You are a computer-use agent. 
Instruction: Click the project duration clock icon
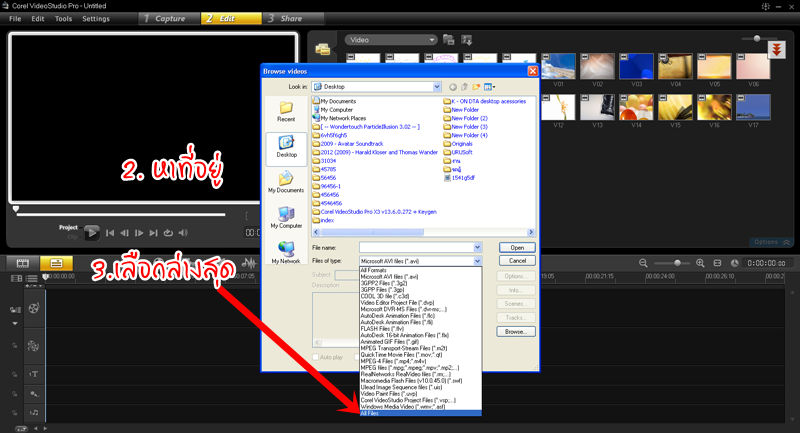[734, 263]
